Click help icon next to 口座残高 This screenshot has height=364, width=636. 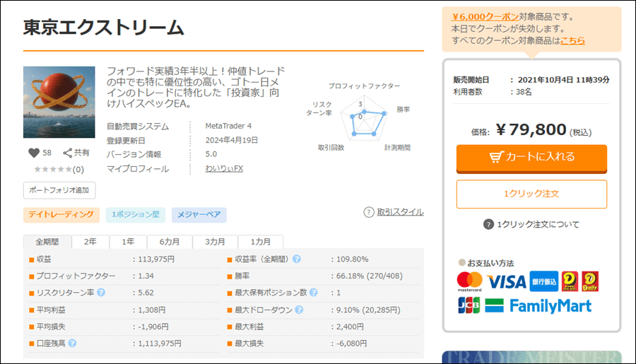tap(73, 344)
